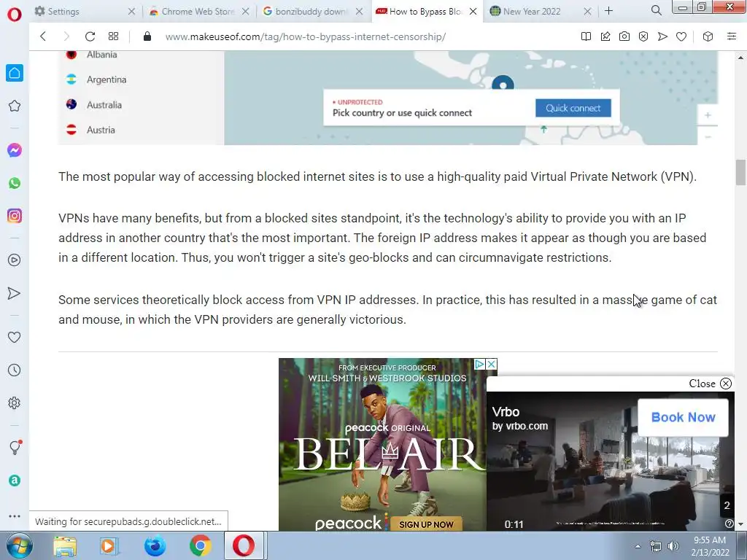Add page to bookmarks heart in address bar
The height and width of the screenshot is (560, 747).
click(681, 36)
